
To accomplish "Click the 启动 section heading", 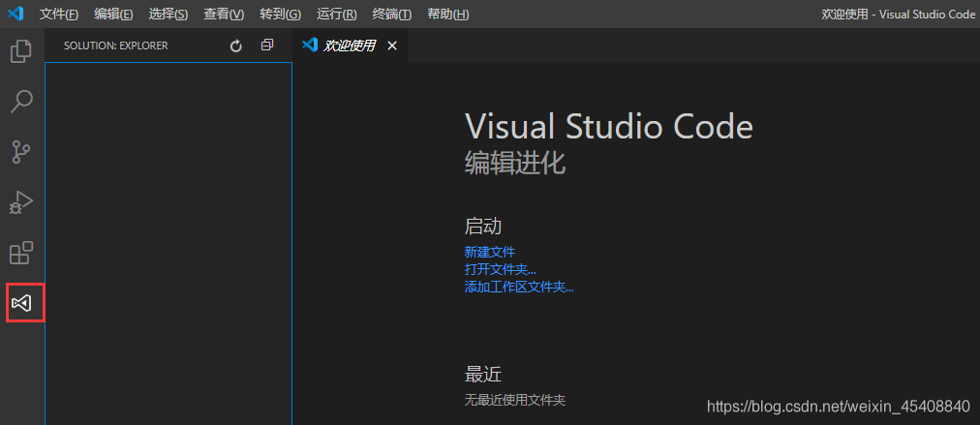I will [483, 226].
